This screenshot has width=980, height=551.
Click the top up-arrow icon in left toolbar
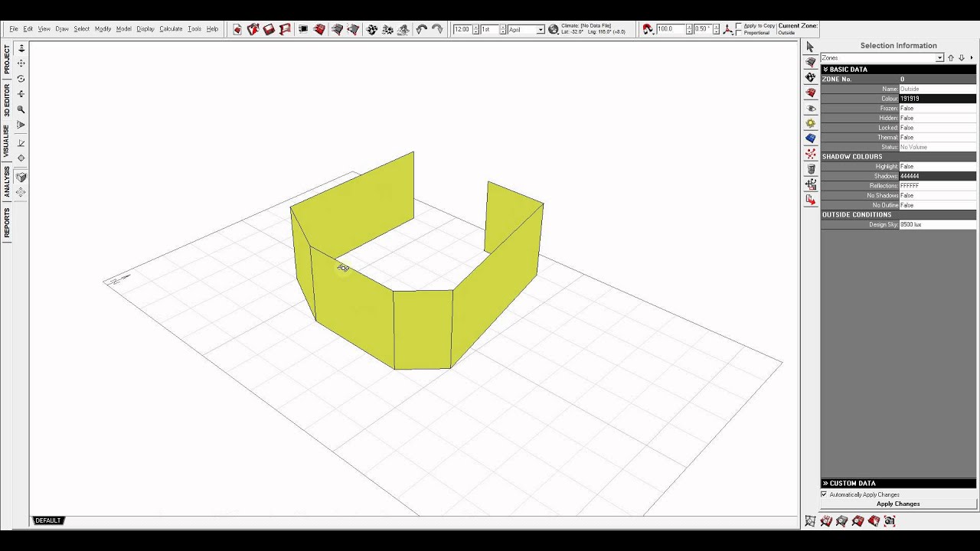point(21,47)
